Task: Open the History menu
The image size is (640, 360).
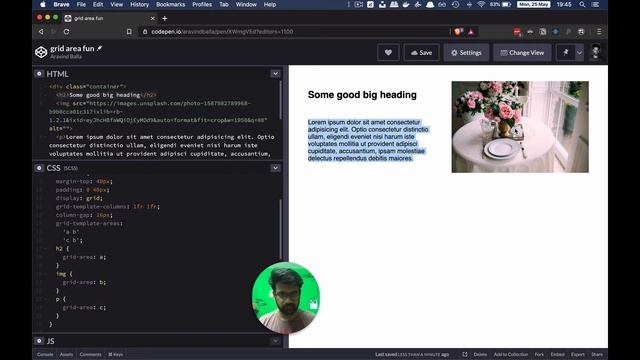Action: (140, 4)
